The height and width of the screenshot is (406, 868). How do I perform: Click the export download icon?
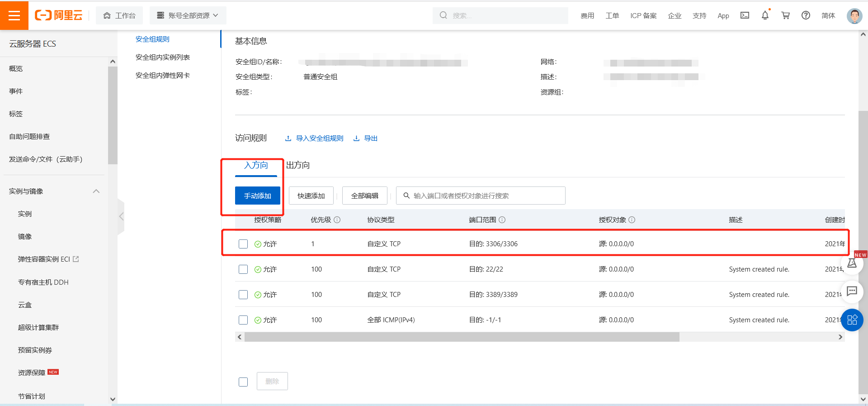click(356, 139)
